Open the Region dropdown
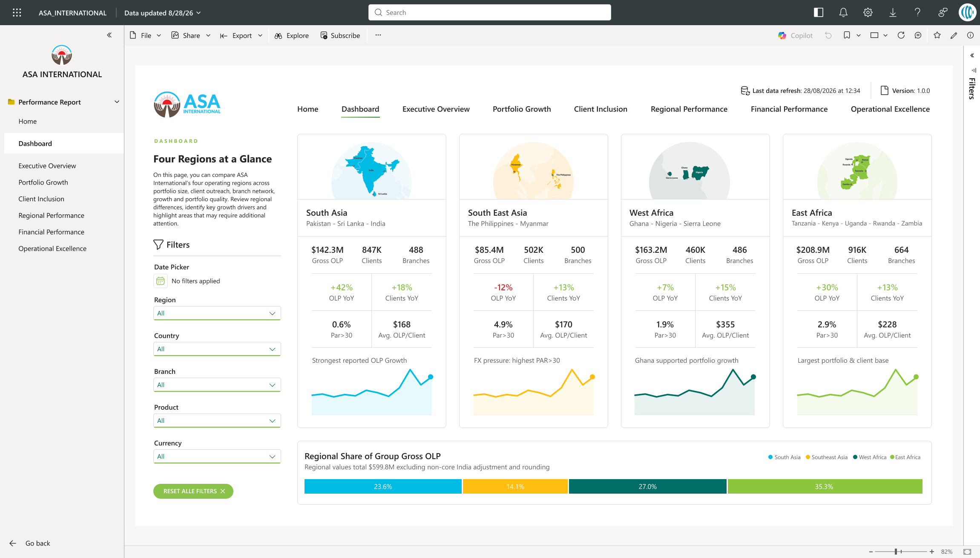Screen dimensions: 980x558 coord(217,313)
